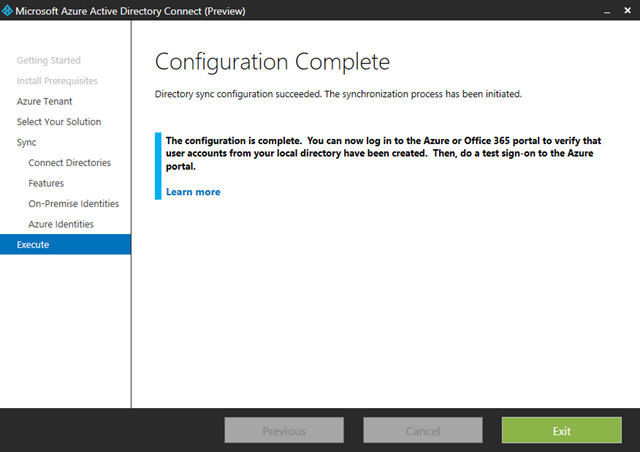Open the Sync step in sidebar

(27, 143)
